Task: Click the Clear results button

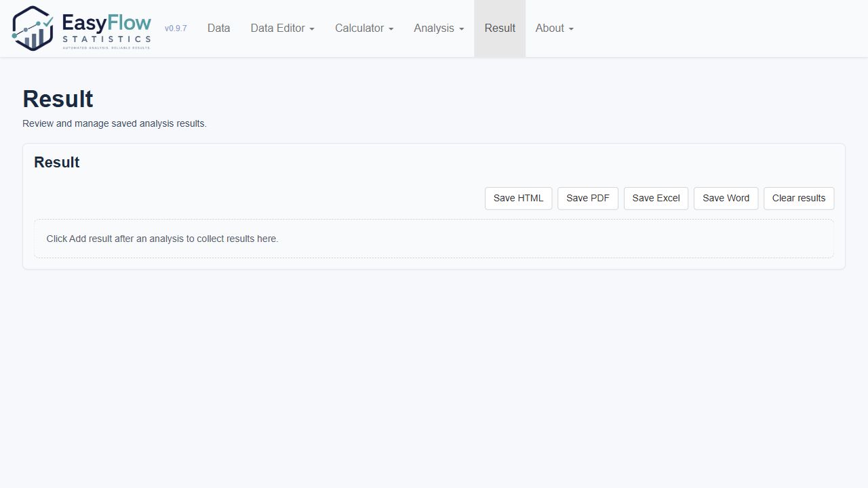Action: [x=799, y=199]
